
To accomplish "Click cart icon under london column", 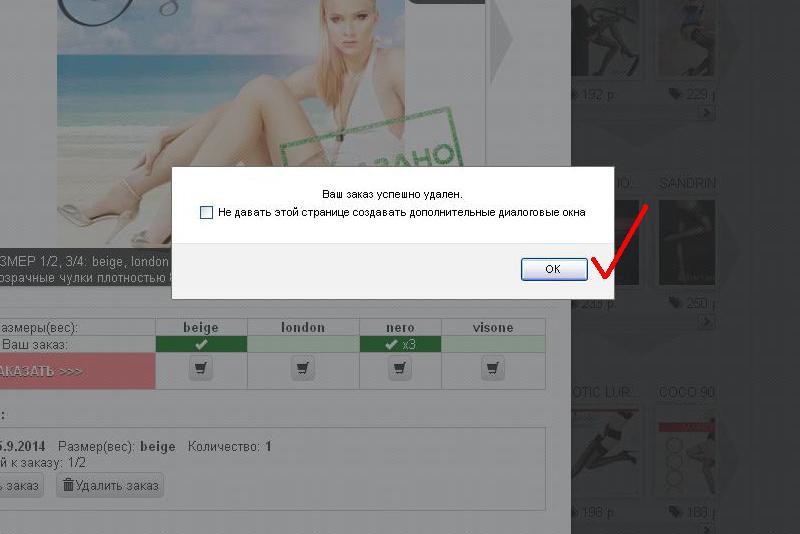I will pos(302,369).
